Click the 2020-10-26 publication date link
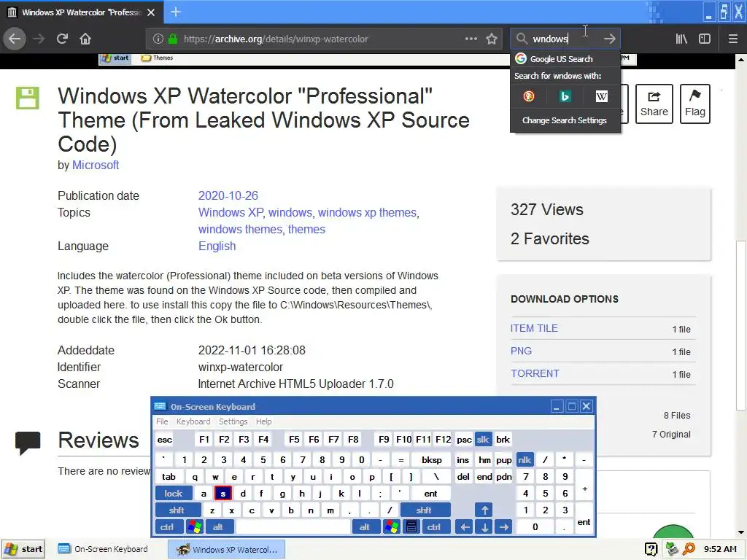The width and height of the screenshot is (747, 560). point(228,195)
